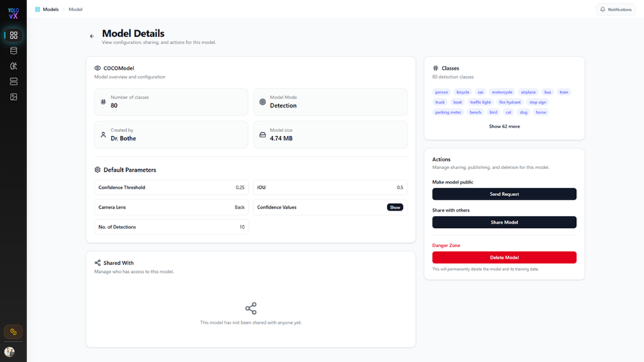Image resolution: width=644 pixels, height=362 pixels.
Task: Click the red Delete Model button
Action: pyautogui.click(x=504, y=258)
